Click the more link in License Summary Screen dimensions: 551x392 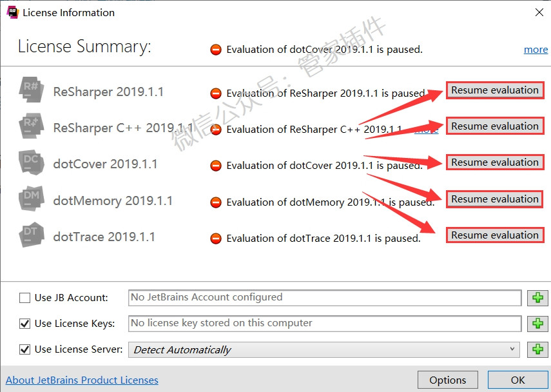coord(536,50)
